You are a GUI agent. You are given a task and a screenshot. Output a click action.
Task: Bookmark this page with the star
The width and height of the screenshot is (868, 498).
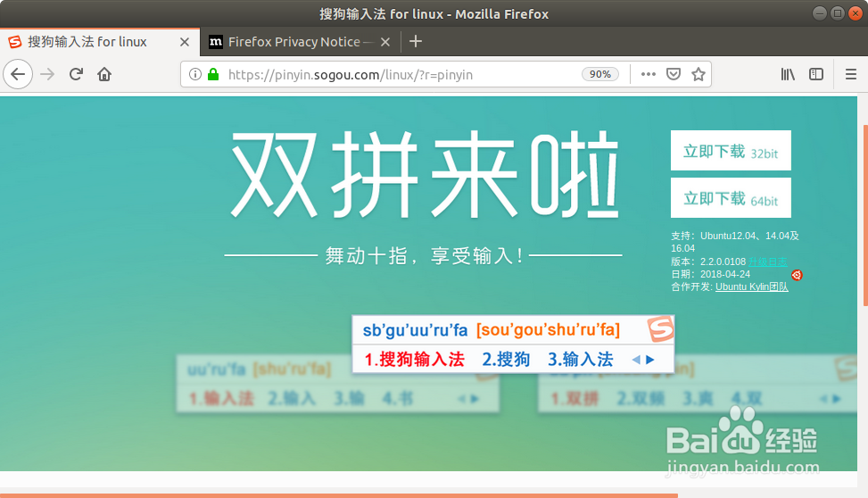(699, 74)
